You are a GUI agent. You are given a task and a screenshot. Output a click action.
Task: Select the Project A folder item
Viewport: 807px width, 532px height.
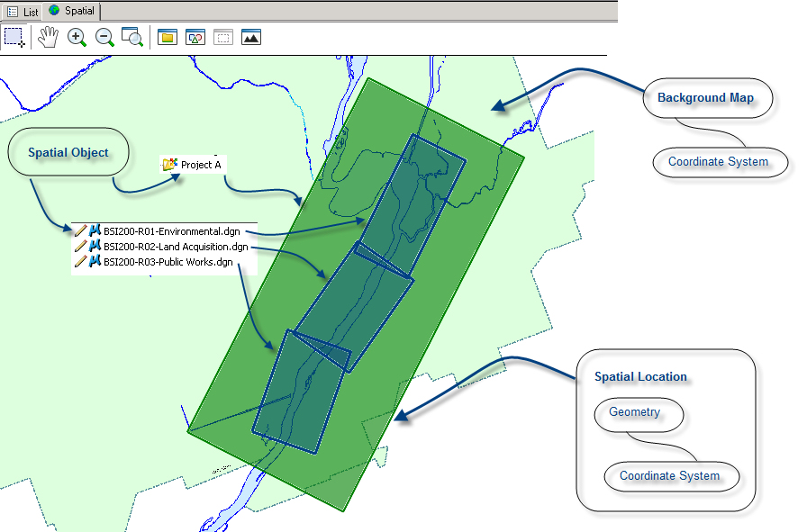click(x=200, y=165)
